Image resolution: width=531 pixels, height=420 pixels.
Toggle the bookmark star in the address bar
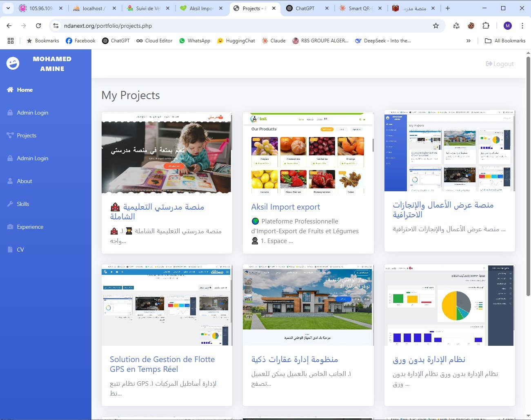[436, 25]
